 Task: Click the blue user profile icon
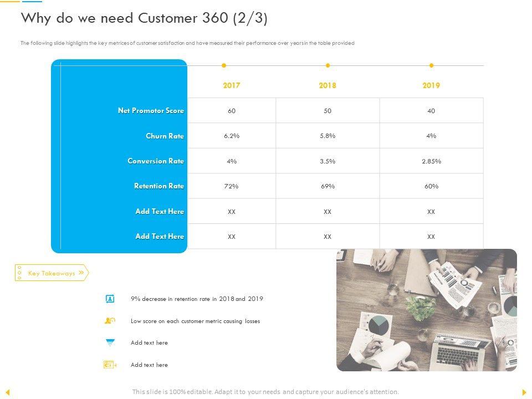pyautogui.click(x=110, y=299)
